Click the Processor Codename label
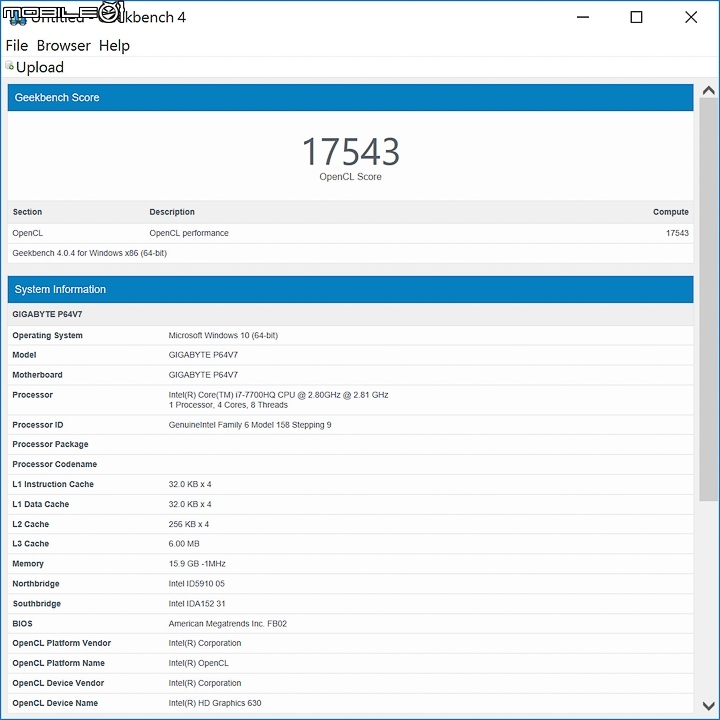 pos(54,464)
